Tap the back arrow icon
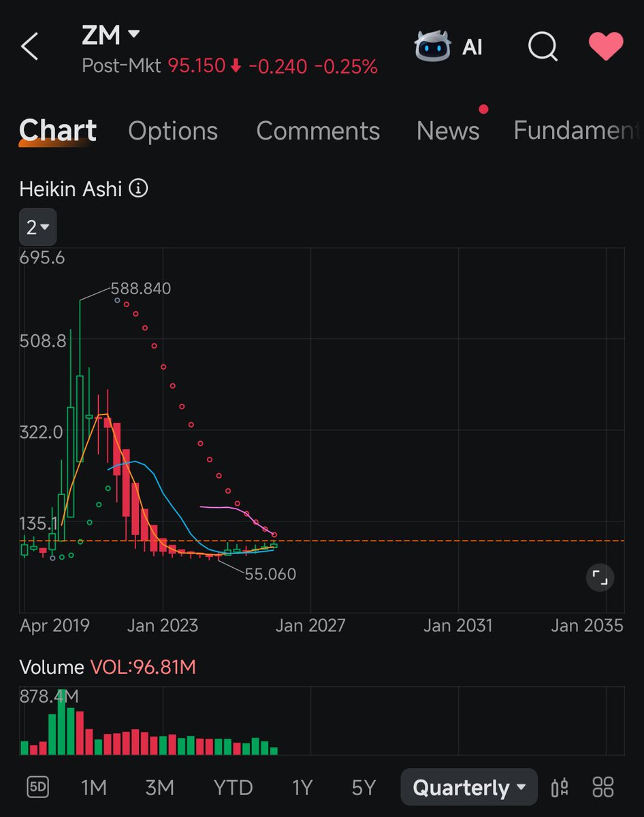644x817 pixels. tap(29, 48)
